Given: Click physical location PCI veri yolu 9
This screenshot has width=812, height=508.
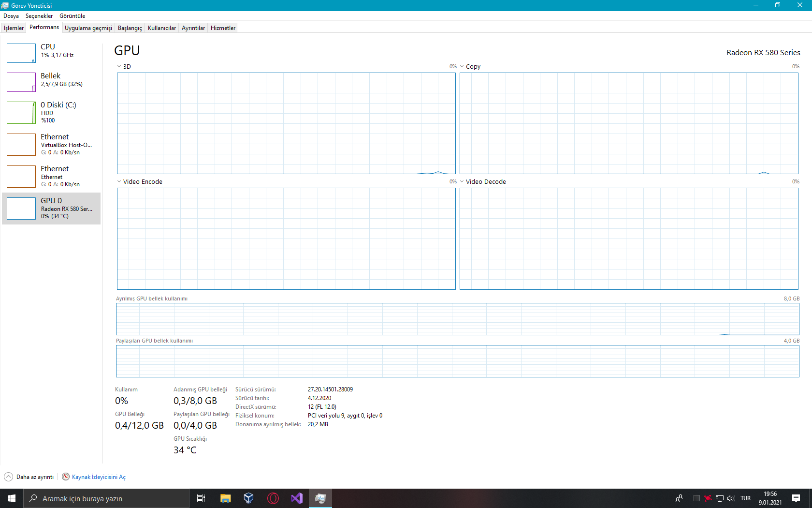Looking at the screenshot, I should point(345,416).
